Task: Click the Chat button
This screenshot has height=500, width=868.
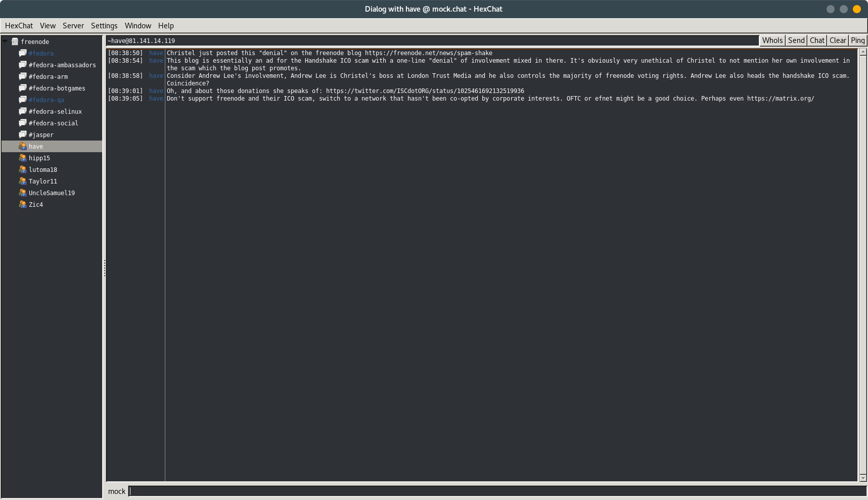Action: pyautogui.click(x=817, y=40)
